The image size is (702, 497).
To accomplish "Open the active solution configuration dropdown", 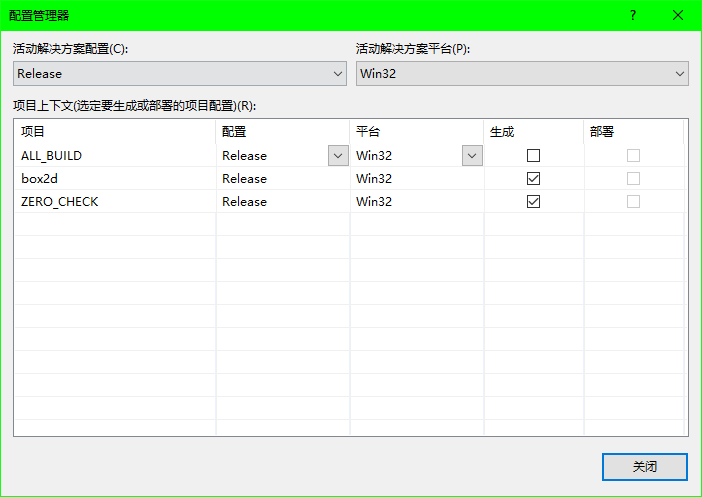I will pyautogui.click(x=180, y=73).
